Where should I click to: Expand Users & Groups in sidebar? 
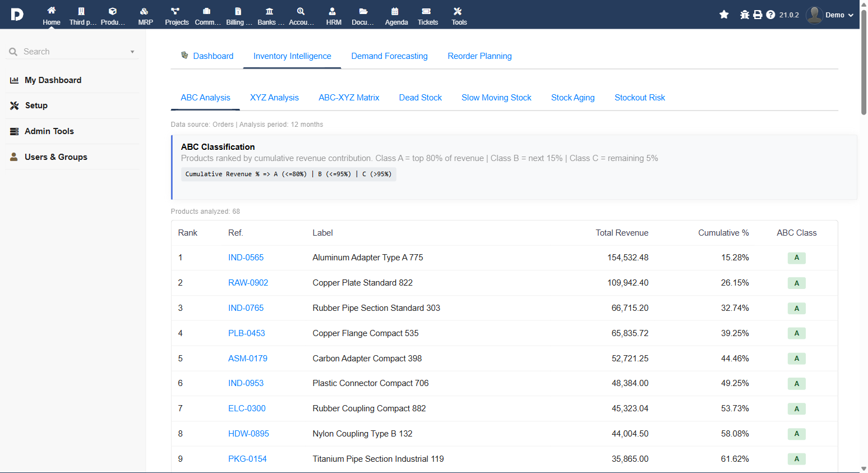click(x=56, y=157)
